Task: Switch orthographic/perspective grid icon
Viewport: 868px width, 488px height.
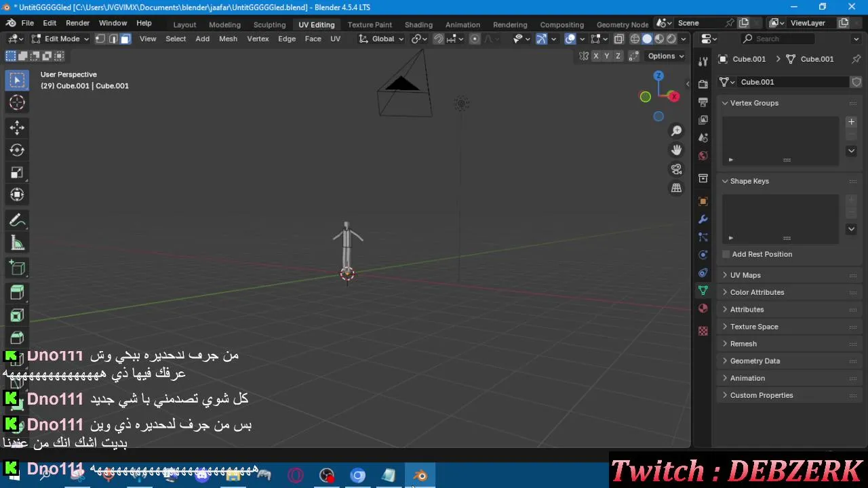Action: 676,188
